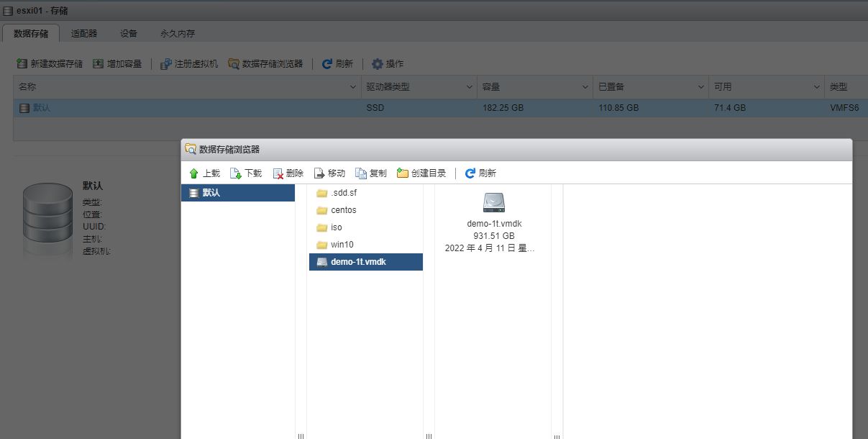Click the 移动 move icon

point(329,173)
